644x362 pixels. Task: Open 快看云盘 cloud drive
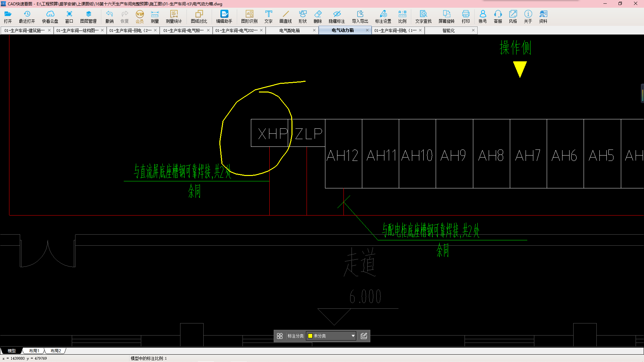(x=50, y=16)
